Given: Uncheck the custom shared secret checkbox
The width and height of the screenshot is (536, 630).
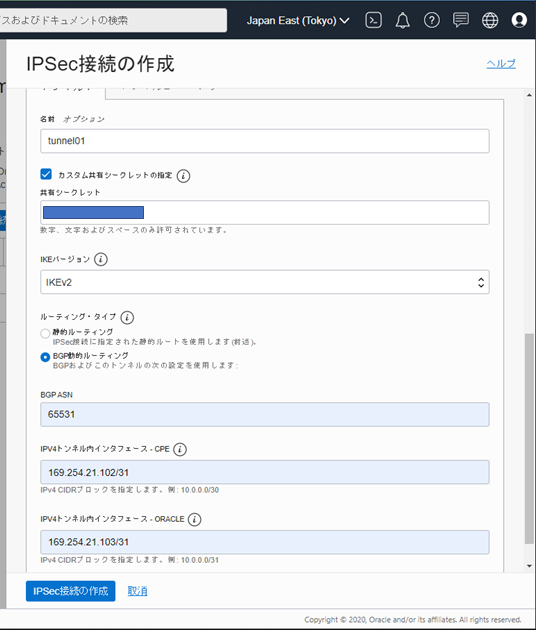Looking at the screenshot, I should click(46, 174).
